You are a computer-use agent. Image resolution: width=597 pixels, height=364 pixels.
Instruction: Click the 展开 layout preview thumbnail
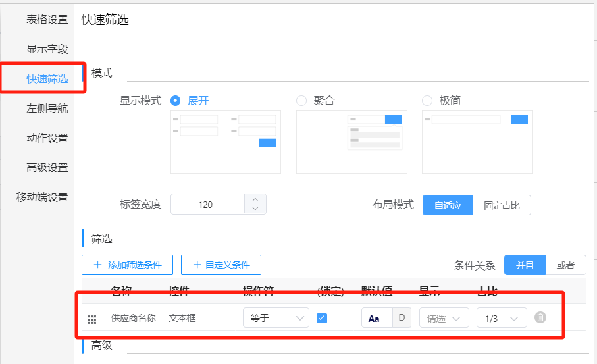[225, 142]
